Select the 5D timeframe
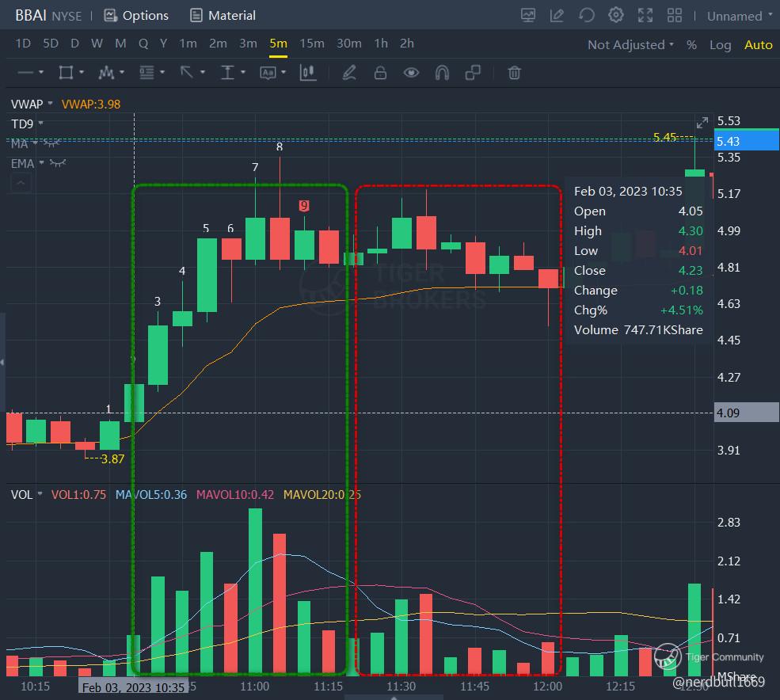This screenshot has height=700, width=780. 51,44
